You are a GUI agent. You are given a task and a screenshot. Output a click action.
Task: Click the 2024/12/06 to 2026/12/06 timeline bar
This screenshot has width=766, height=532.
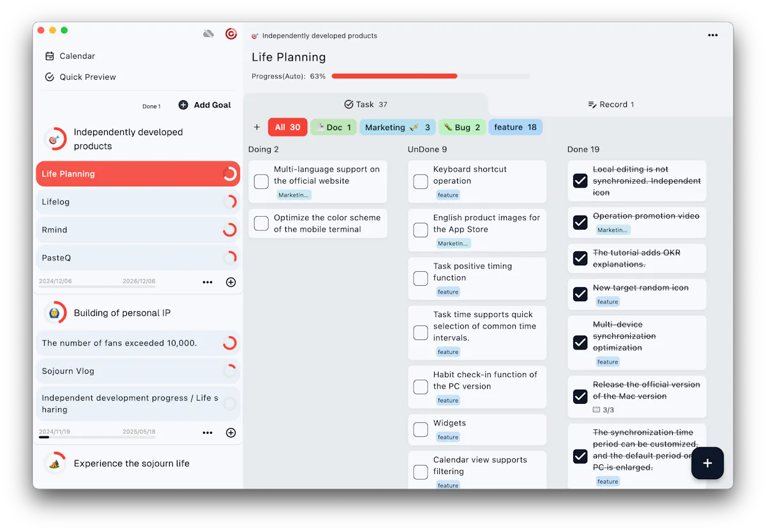click(97, 286)
